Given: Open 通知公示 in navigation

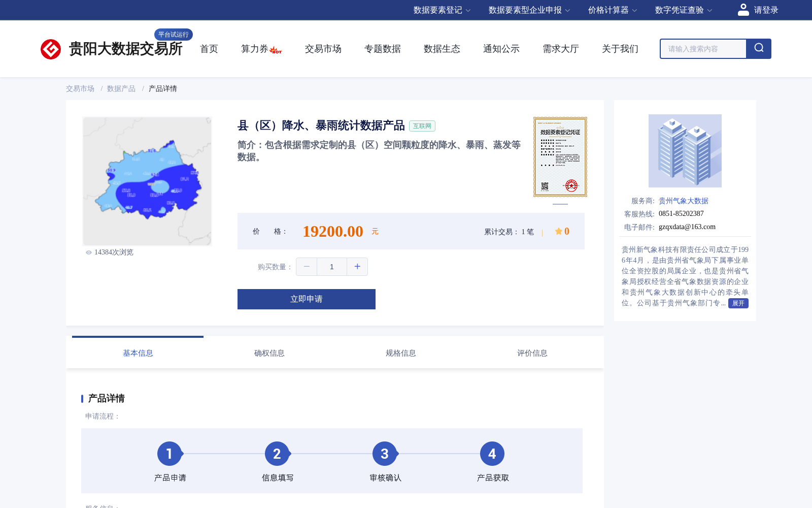Looking at the screenshot, I should tap(501, 49).
